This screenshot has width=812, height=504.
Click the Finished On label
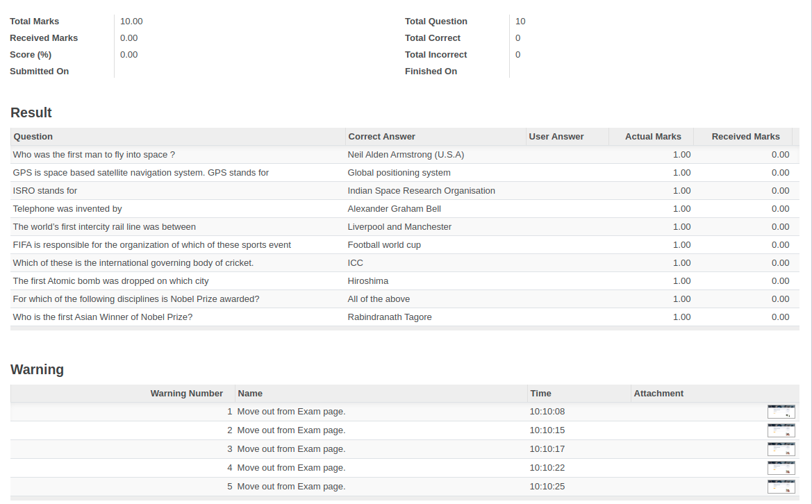coord(431,72)
